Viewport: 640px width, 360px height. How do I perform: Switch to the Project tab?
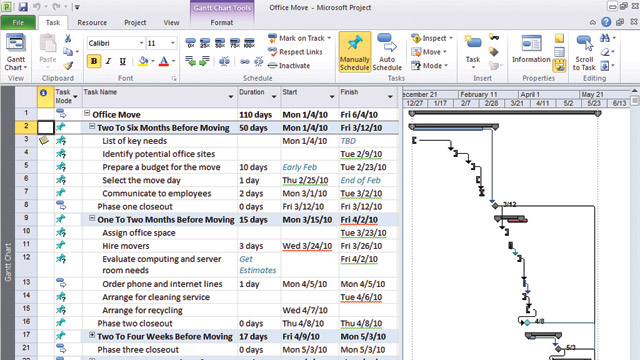135,22
